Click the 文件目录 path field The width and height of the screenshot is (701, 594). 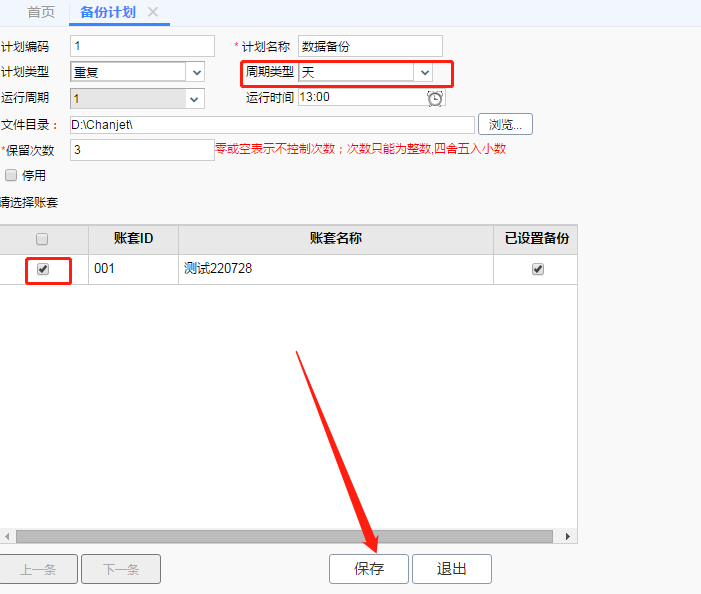pos(272,125)
